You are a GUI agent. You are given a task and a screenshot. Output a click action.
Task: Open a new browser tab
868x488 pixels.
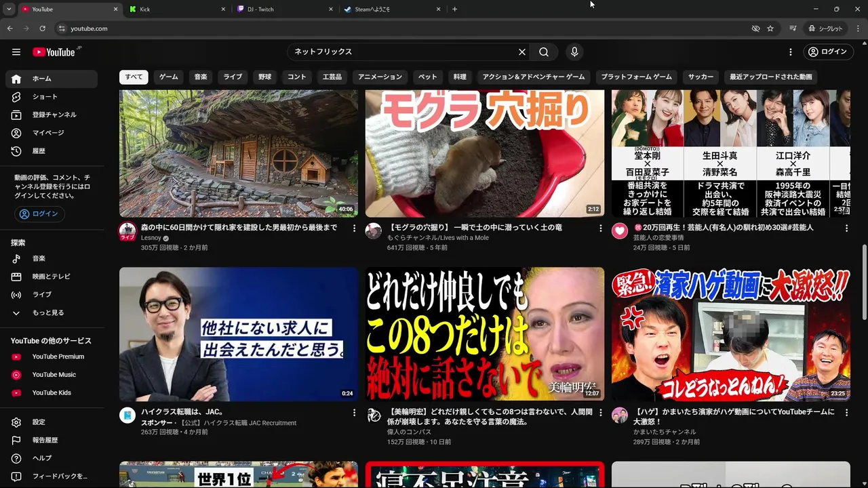[x=455, y=9]
